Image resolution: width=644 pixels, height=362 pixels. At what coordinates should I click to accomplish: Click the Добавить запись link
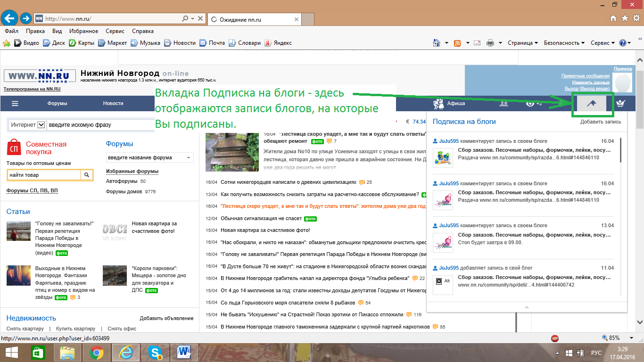601,122
